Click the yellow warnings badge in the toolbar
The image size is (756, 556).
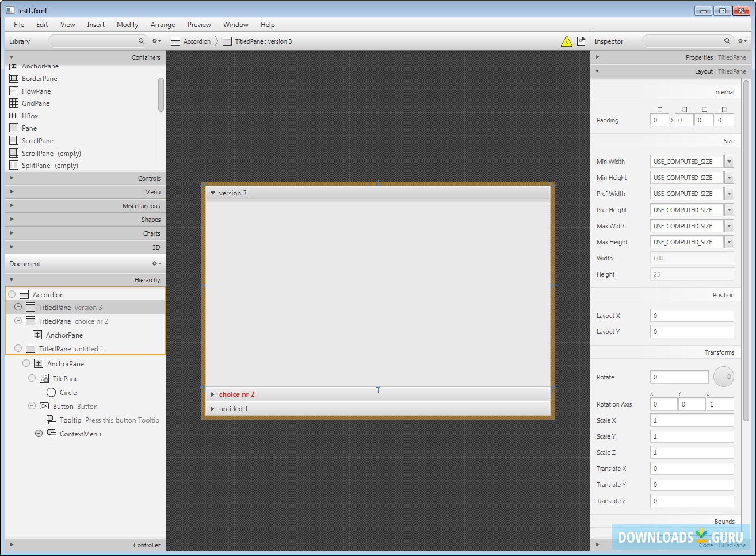click(x=566, y=41)
